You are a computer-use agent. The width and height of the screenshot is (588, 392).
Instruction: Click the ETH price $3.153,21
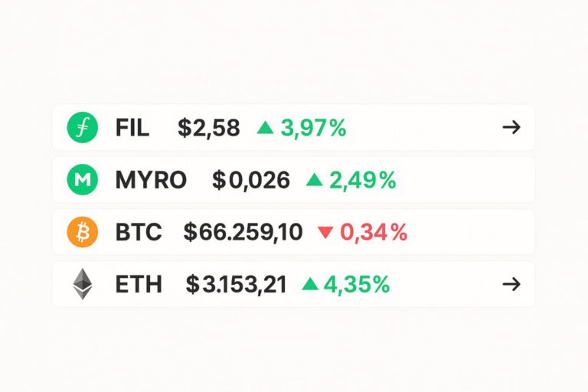[x=236, y=284]
